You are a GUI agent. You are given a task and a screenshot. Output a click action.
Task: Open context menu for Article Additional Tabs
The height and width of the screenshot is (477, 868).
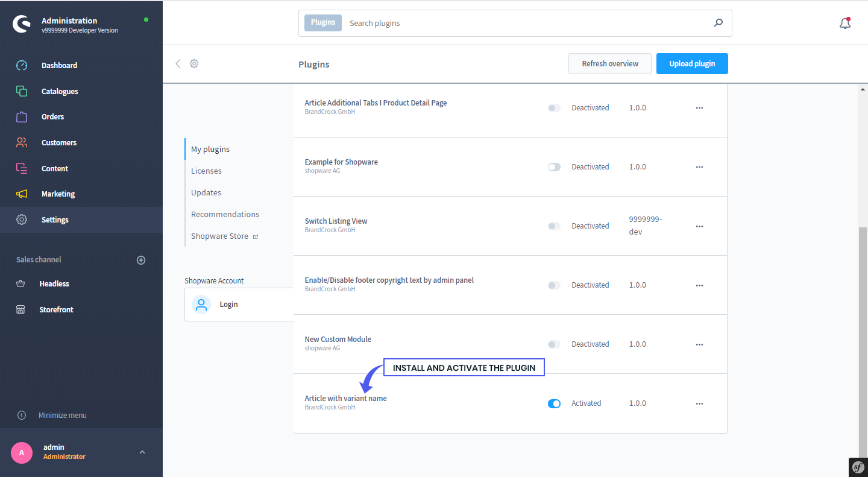pyautogui.click(x=699, y=108)
